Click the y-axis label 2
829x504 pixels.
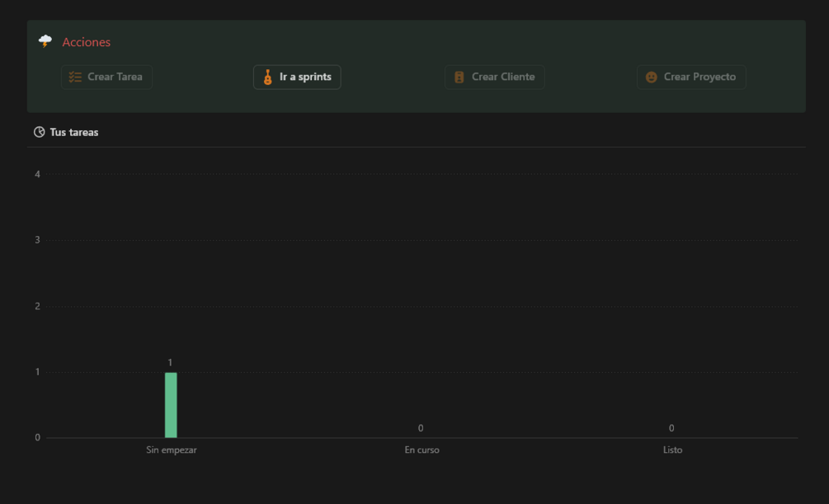[37, 306]
